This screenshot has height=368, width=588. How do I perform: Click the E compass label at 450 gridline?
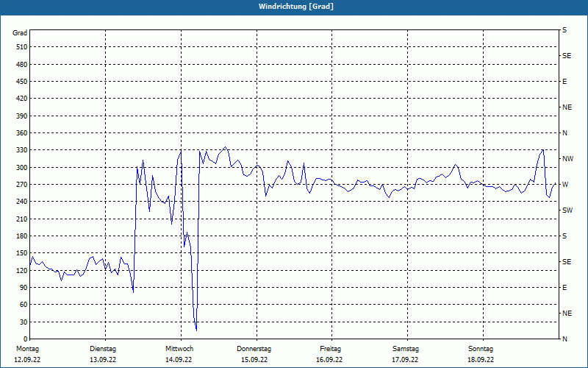(x=564, y=82)
